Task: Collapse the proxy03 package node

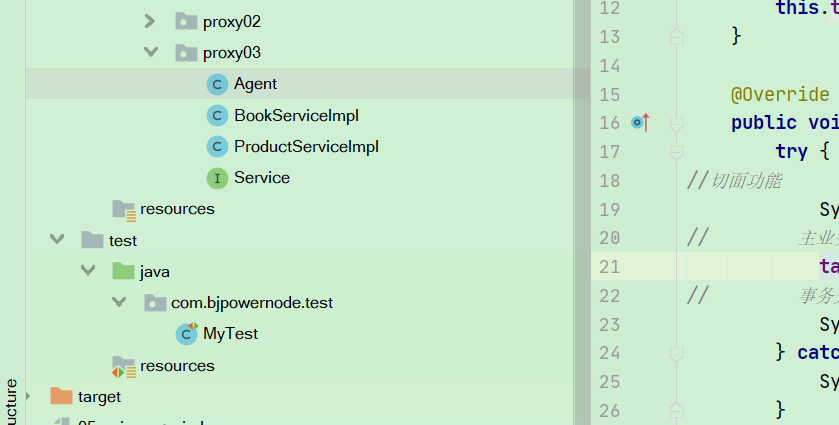Action: (151, 52)
